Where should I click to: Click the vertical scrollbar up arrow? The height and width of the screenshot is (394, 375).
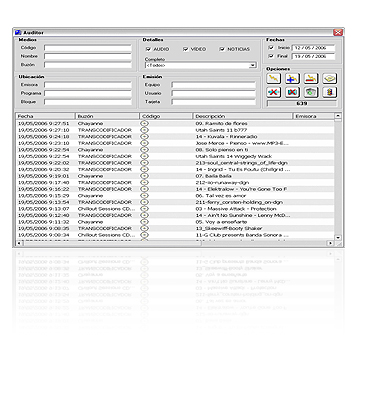point(338,116)
